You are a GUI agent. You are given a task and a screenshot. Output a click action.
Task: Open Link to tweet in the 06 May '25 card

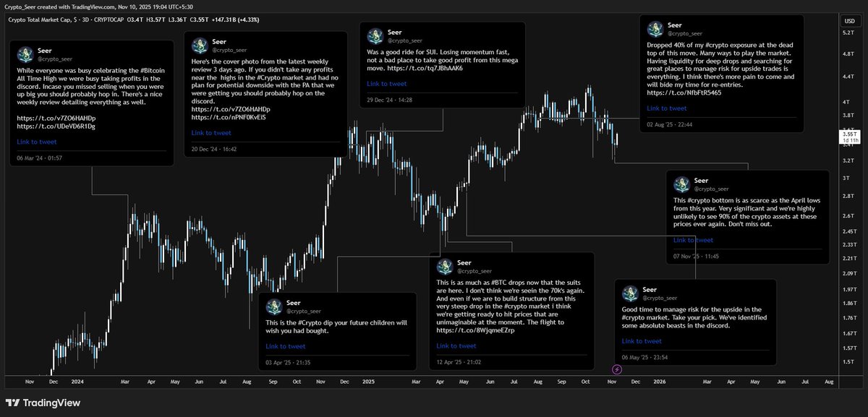pos(642,341)
